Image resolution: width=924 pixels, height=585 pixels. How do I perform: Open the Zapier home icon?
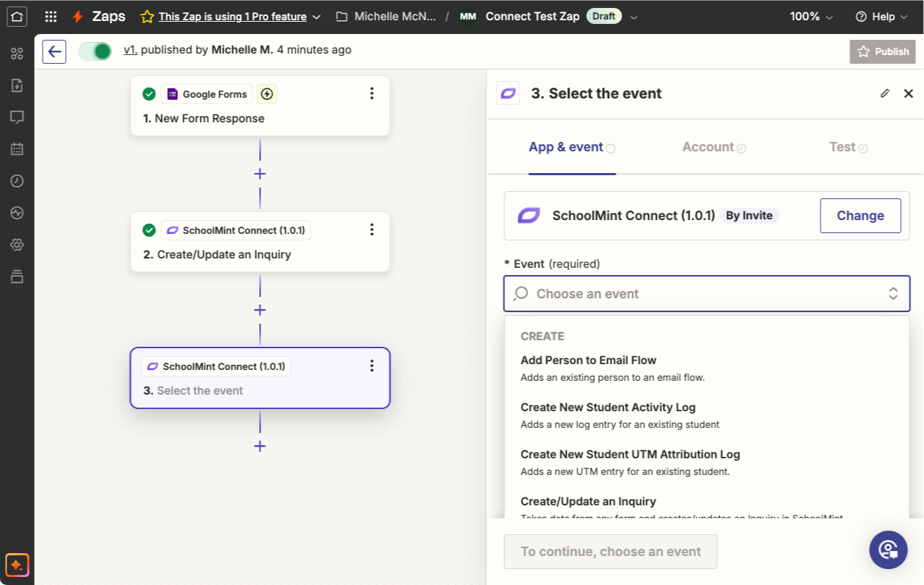[x=17, y=17]
